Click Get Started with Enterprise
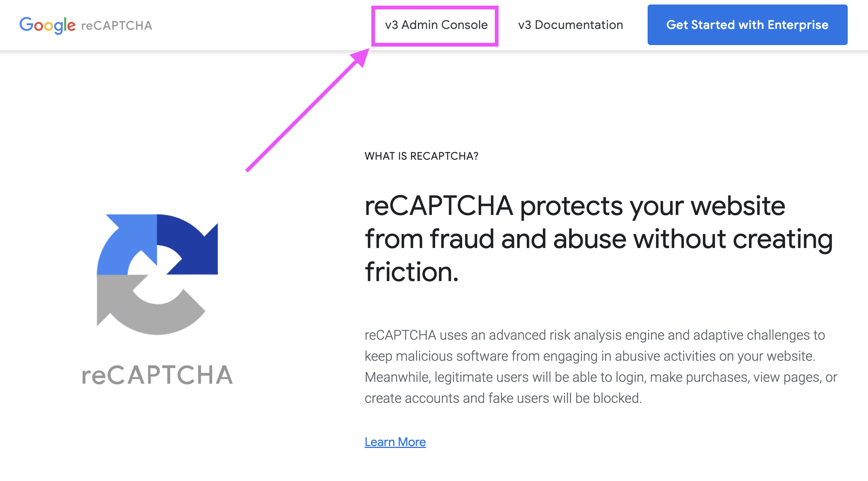Image resolution: width=868 pixels, height=481 pixels. [x=747, y=25]
